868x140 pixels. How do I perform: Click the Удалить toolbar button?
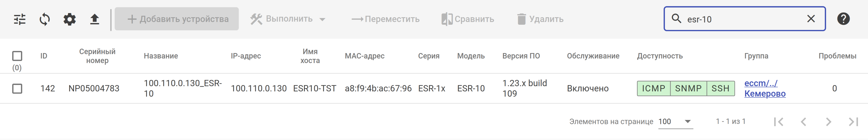coord(540,19)
